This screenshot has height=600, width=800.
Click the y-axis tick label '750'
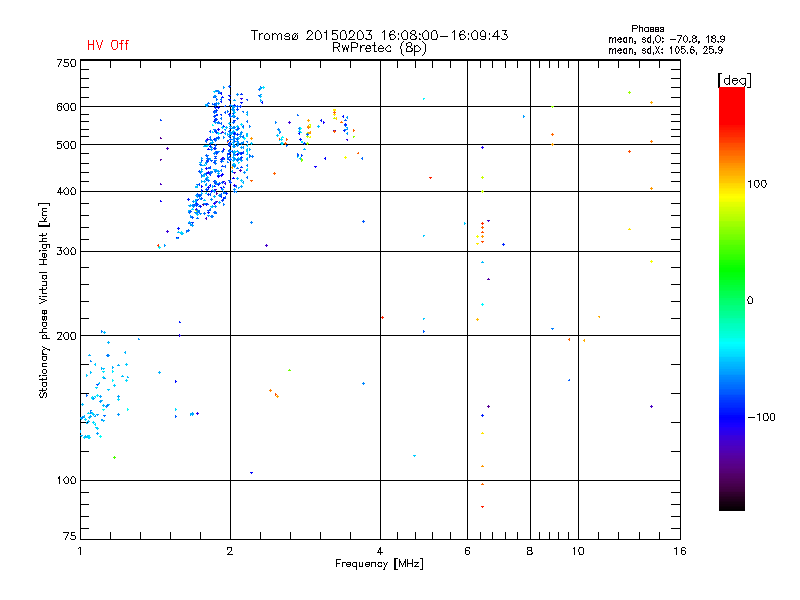click(x=66, y=63)
